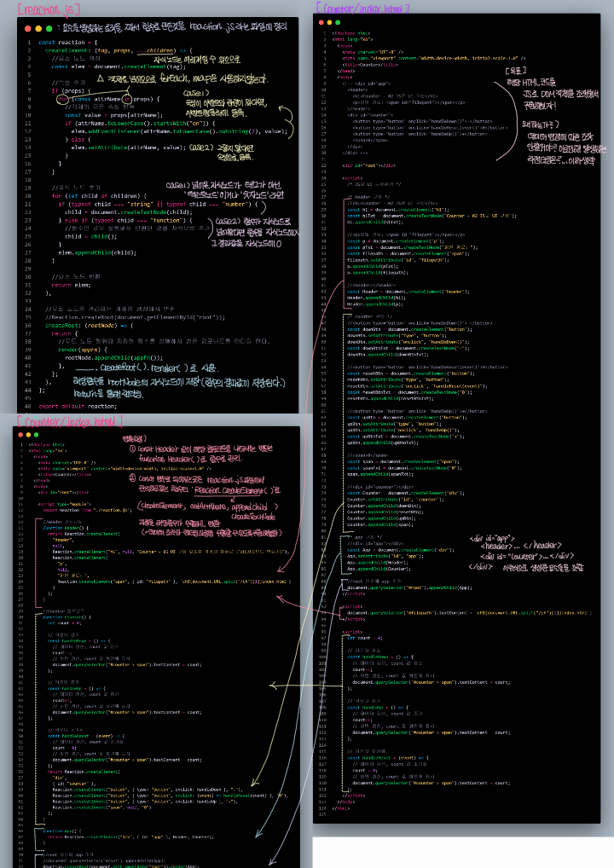Click the <span id="filepath"> markup line
Viewport: 614px width, 868px height.
[x=408, y=101]
